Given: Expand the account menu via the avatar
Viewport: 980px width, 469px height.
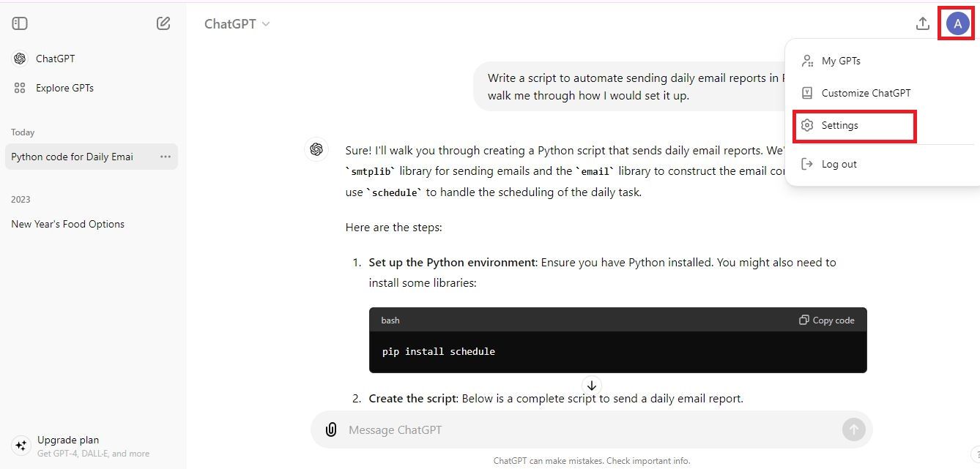Looking at the screenshot, I should (957, 23).
